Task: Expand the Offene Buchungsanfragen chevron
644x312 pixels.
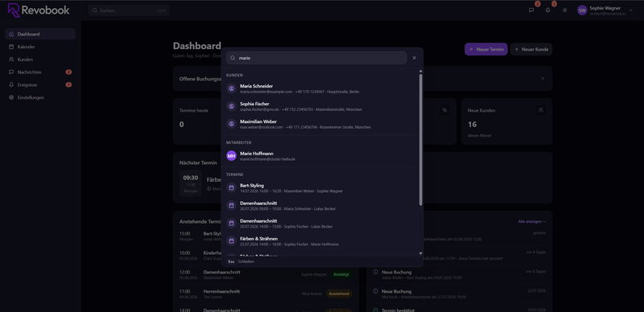Action: 543,79
